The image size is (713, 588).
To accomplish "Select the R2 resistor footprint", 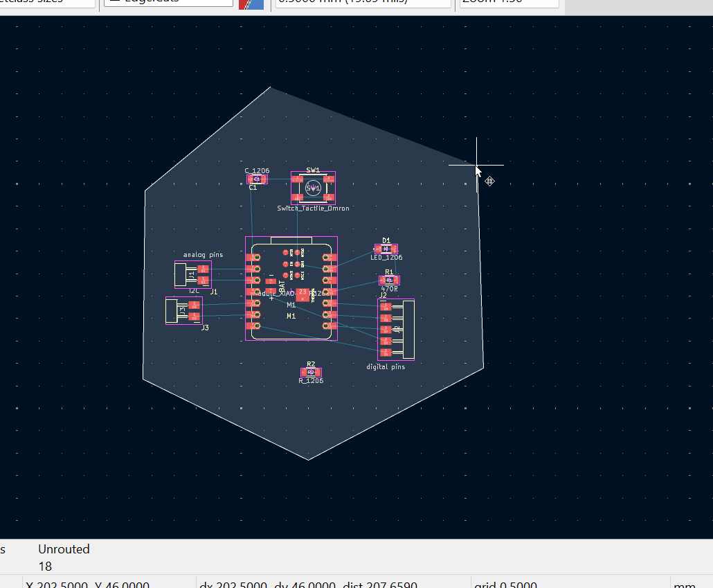I will 311,373.
